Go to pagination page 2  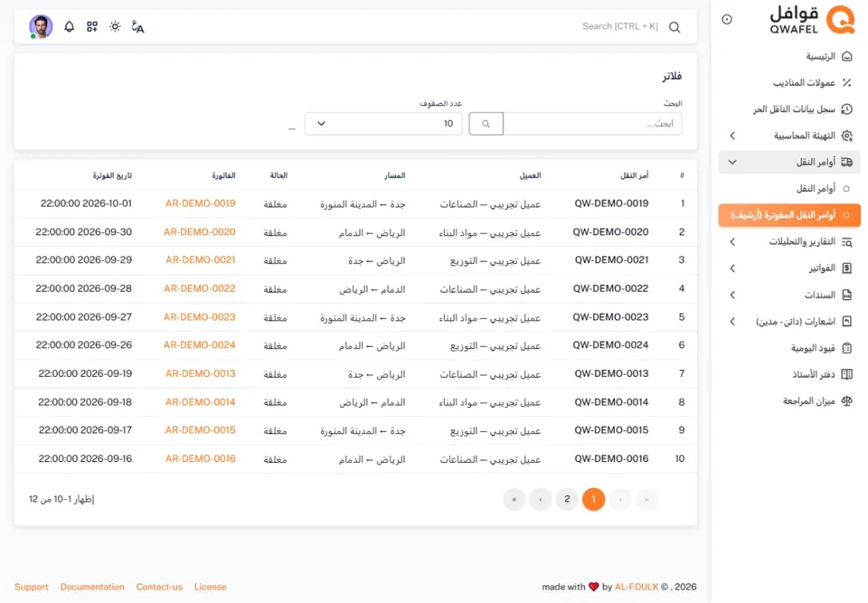click(x=567, y=499)
